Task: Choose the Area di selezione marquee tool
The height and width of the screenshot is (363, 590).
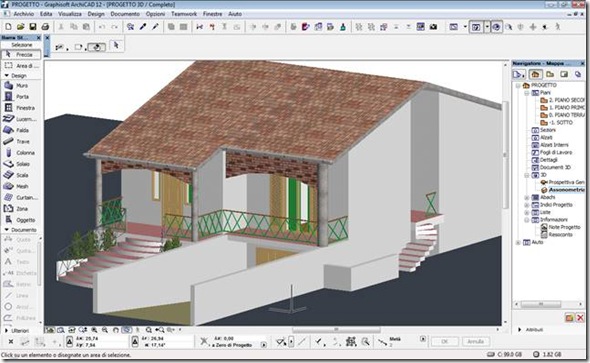Action: click(x=21, y=66)
